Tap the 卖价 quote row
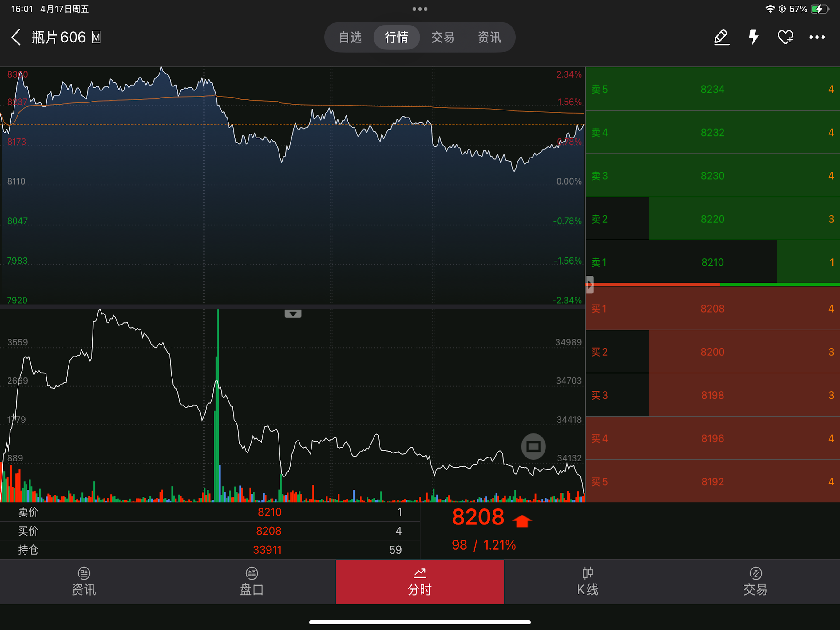The height and width of the screenshot is (630, 840). tap(210, 512)
